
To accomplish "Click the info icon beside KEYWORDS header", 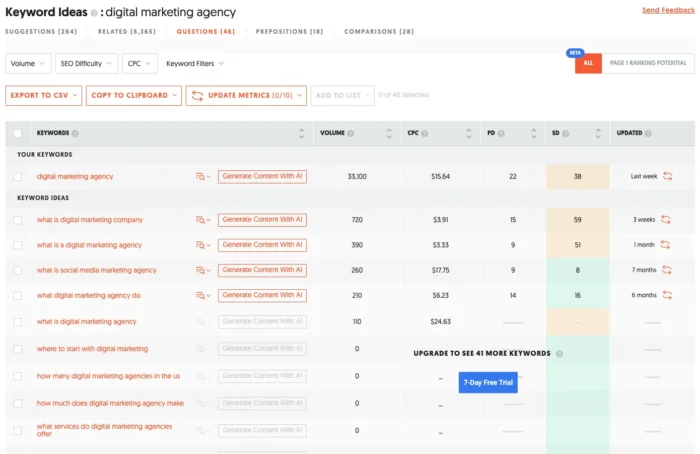I will tap(75, 133).
